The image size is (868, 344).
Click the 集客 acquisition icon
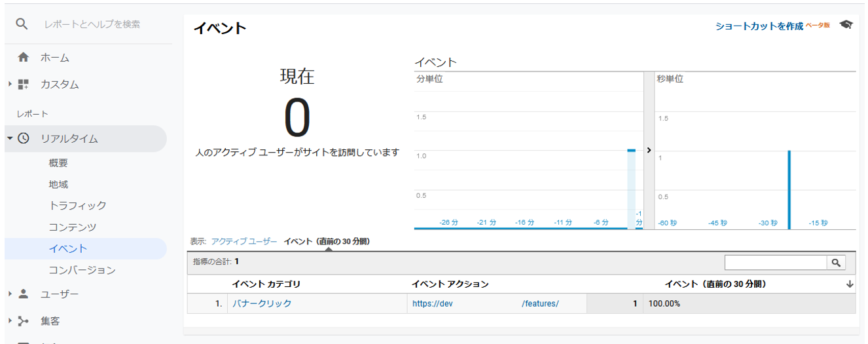[x=24, y=321]
